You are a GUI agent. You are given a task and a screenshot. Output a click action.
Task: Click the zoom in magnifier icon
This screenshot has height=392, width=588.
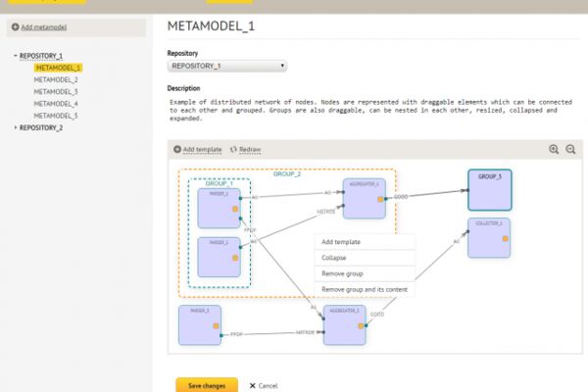tap(554, 149)
